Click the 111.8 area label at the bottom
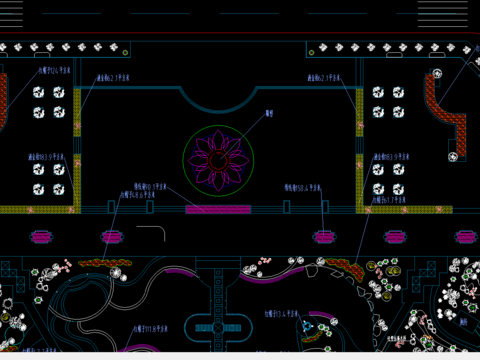480x360 pixels. tap(151, 329)
